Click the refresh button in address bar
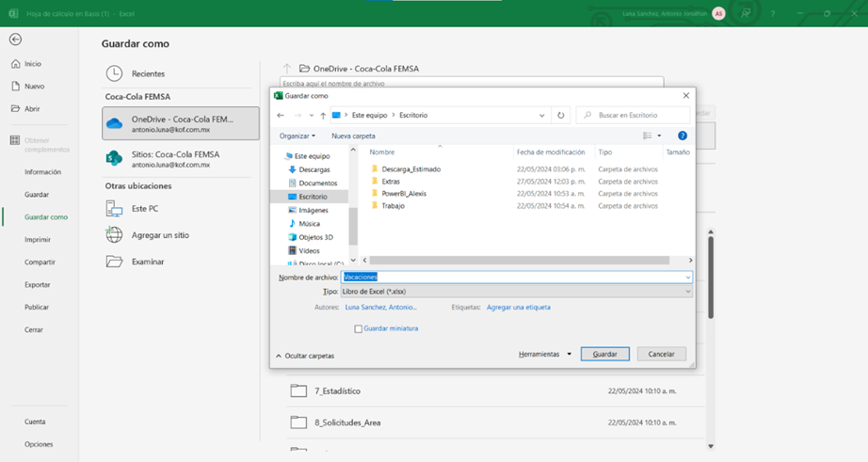Screen dimensions: 868x462 tap(561, 115)
